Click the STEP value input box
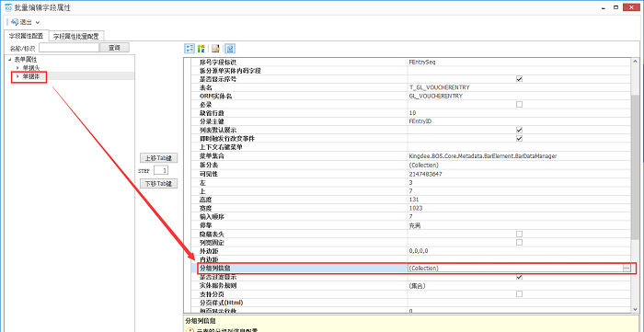Viewport: 644px width, 332px height. coord(161,170)
